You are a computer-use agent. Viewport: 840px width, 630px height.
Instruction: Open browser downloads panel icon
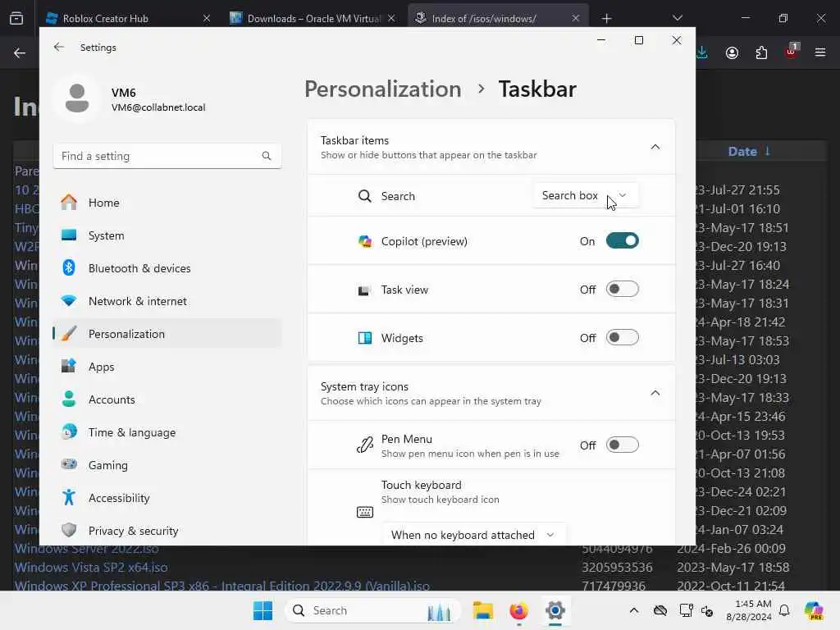tap(702, 52)
